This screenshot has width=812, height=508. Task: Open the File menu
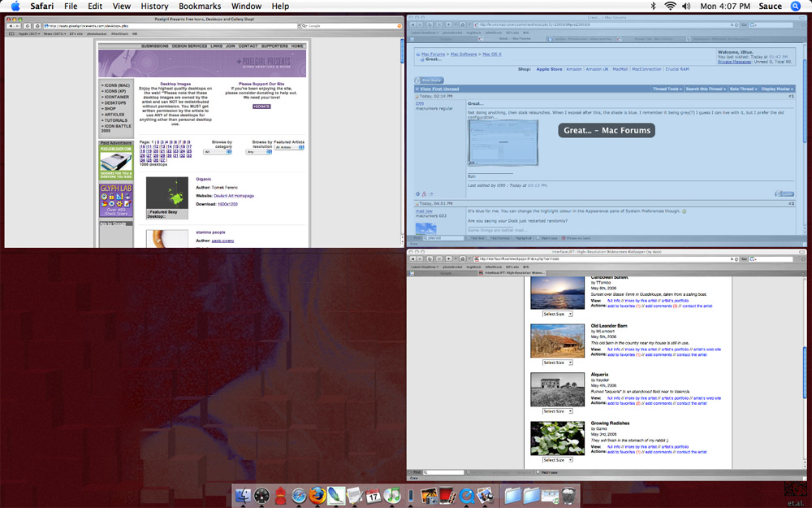point(71,7)
